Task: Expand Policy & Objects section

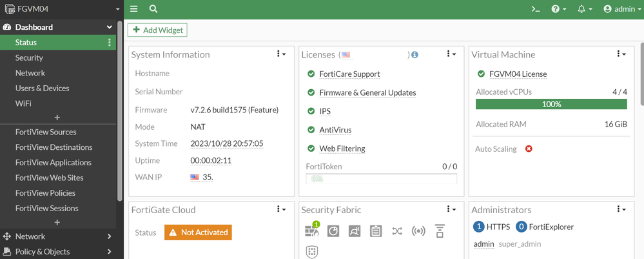Action: [58, 252]
